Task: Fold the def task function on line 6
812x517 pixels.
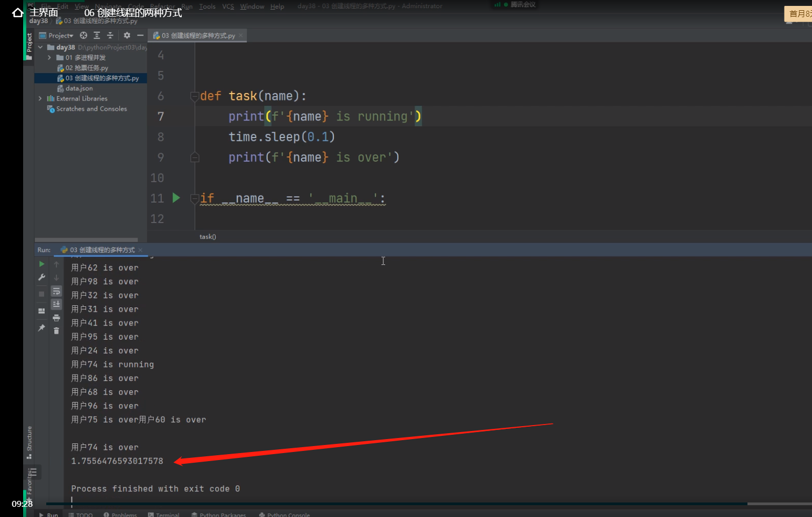Action: (195, 96)
